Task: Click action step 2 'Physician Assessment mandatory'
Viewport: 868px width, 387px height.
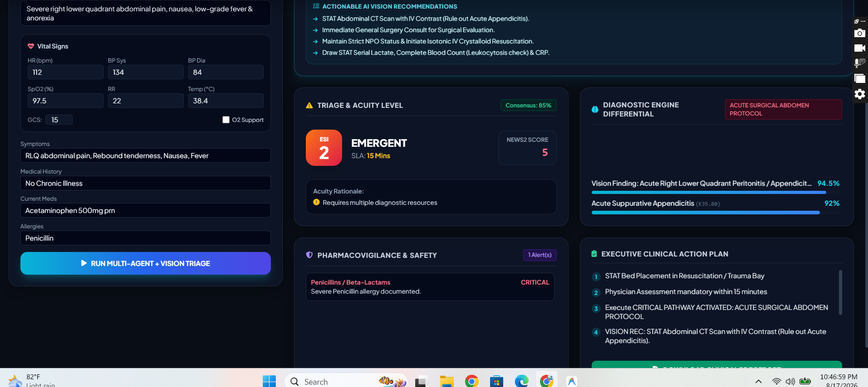Action: [x=686, y=291]
